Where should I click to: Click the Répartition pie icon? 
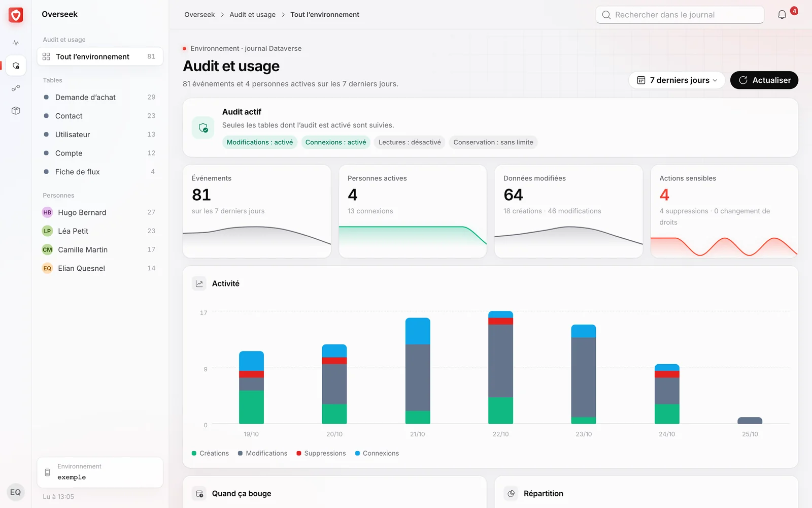(511, 493)
